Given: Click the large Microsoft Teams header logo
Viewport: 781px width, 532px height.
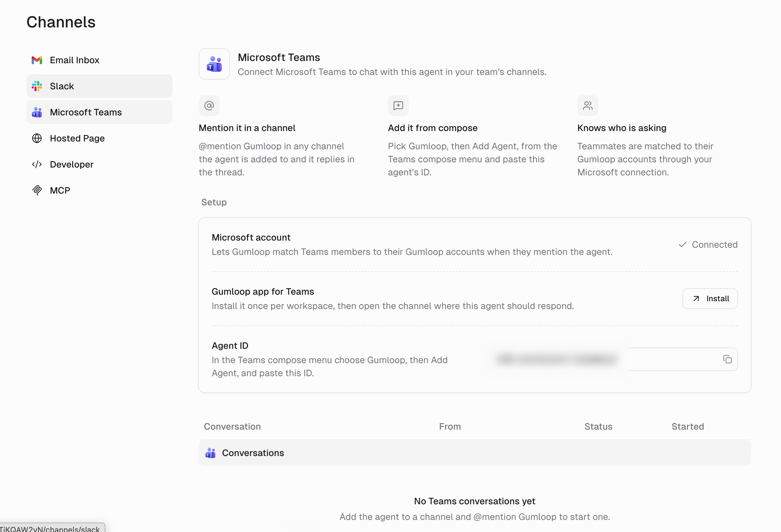Looking at the screenshot, I should point(214,64).
